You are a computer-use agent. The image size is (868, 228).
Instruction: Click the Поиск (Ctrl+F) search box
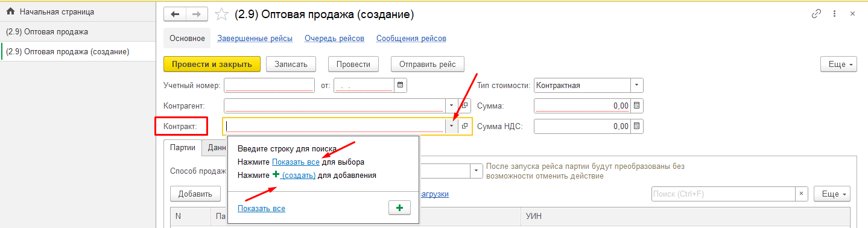tap(723, 194)
